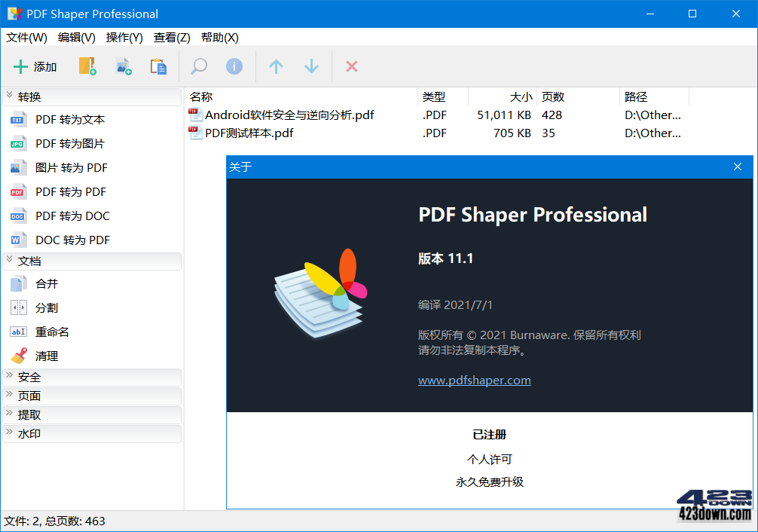The width and height of the screenshot is (758, 532).
Task: Select file name PDF测试样本.pdf
Action: coord(249,133)
